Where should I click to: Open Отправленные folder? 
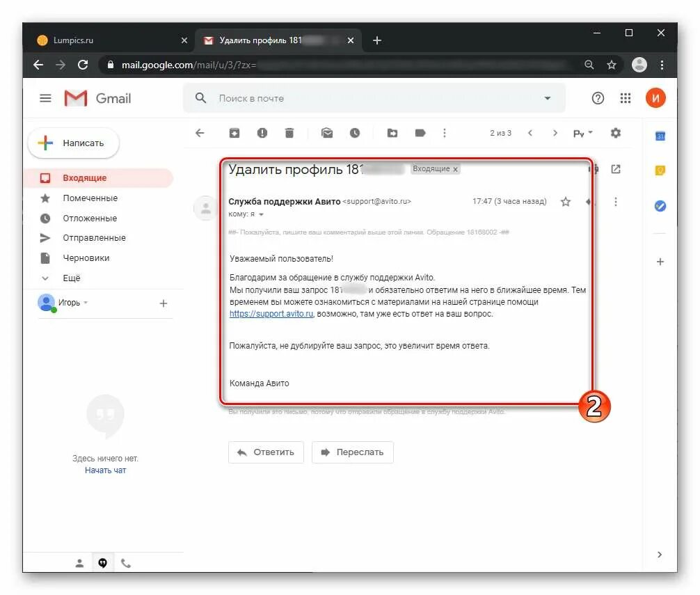pyautogui.click(x=94, y=238)
